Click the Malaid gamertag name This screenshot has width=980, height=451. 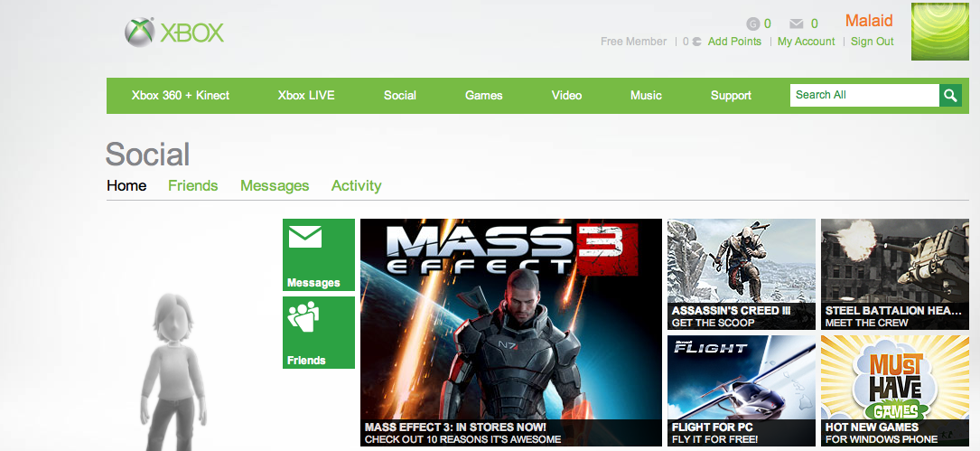click(869, 21)
